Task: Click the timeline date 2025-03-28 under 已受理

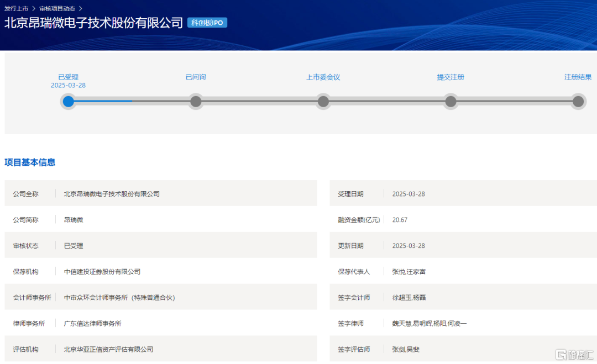Action: (x=68, y=86)
